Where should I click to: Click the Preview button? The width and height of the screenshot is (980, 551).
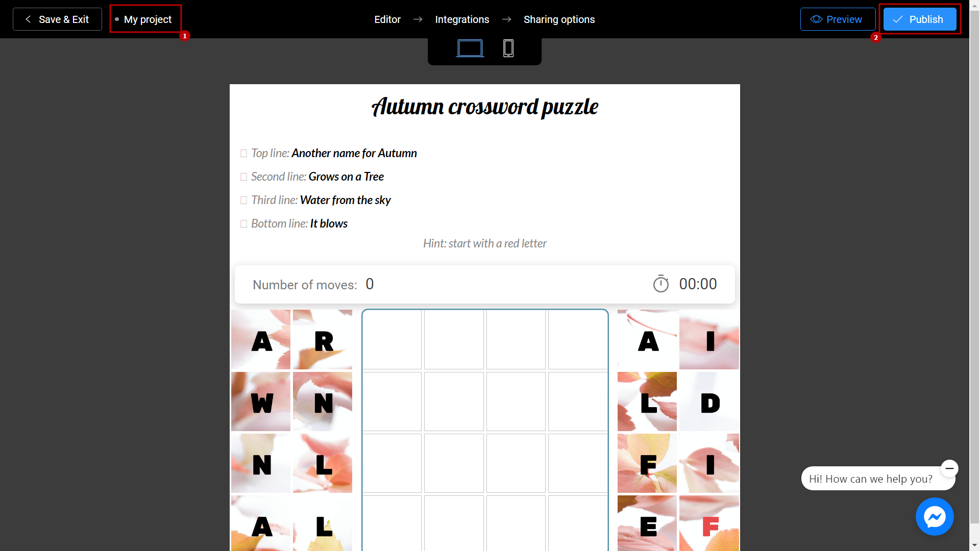838,19
